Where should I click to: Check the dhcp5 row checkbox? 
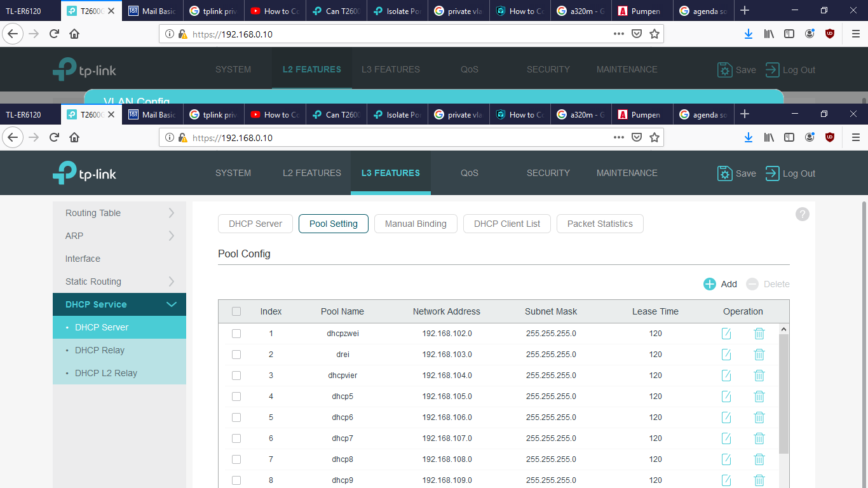236,396
